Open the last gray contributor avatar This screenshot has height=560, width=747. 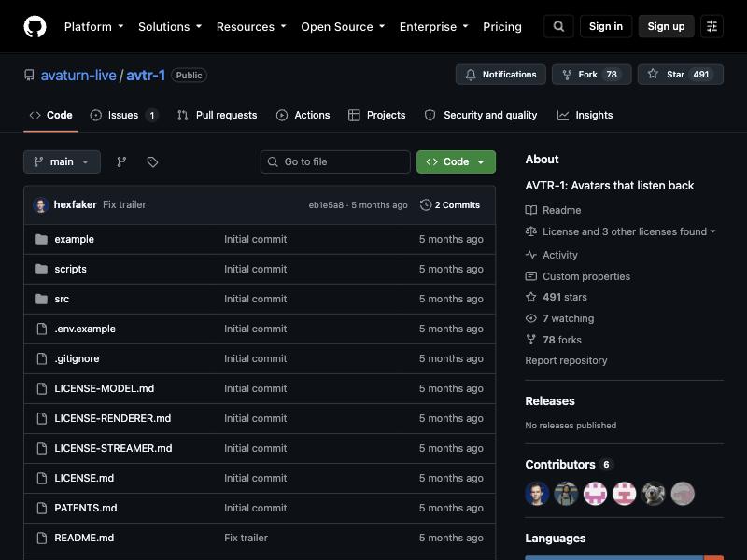[x=683, y=494]
